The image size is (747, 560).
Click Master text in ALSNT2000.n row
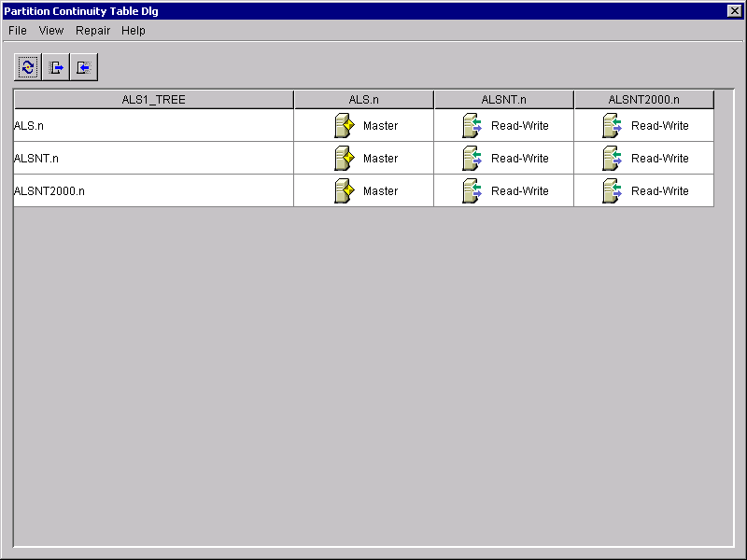click(x=380, y=191)
